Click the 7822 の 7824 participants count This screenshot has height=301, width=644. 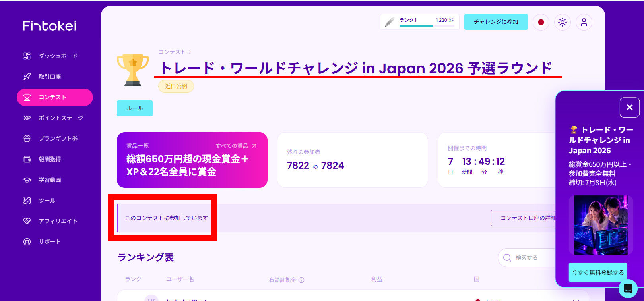click(x=316, y=166)
